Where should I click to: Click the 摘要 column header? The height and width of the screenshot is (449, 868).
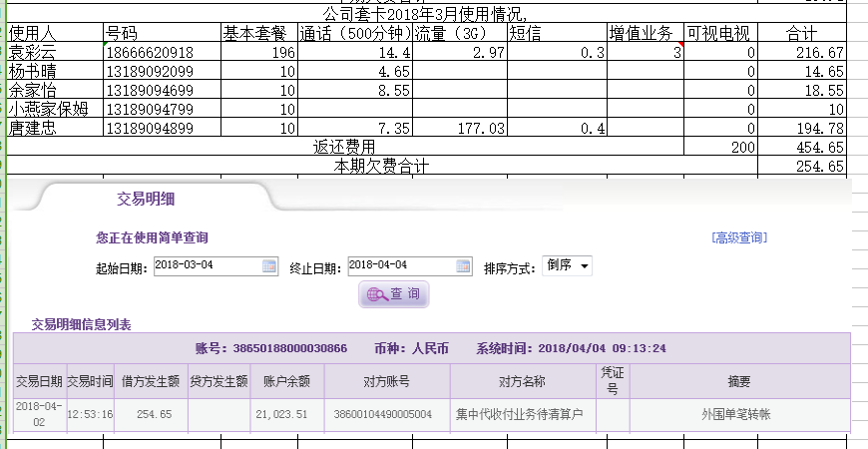click(738, 381)
